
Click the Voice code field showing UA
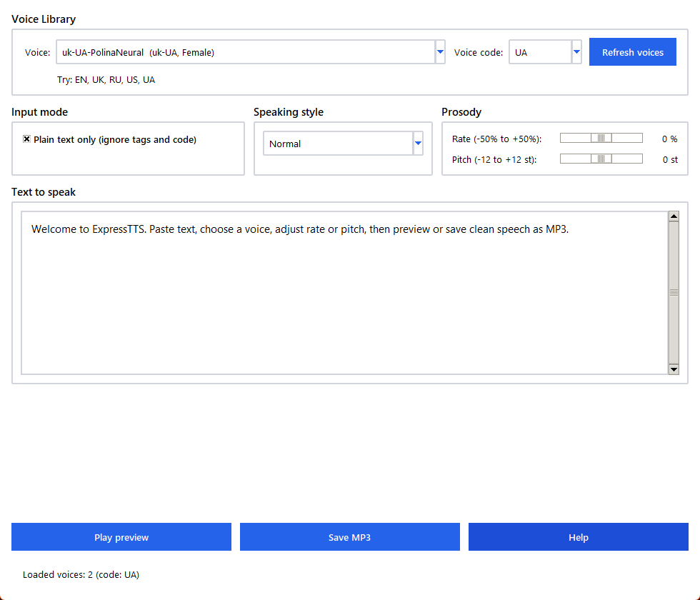pyautogui.click(x=540, y=51)
